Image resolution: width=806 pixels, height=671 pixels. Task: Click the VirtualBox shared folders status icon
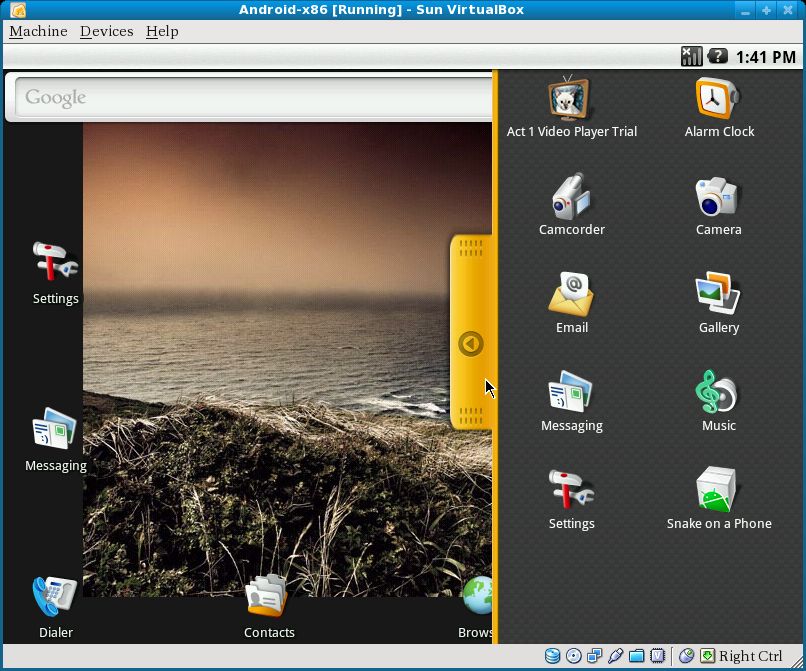(636, 656)
